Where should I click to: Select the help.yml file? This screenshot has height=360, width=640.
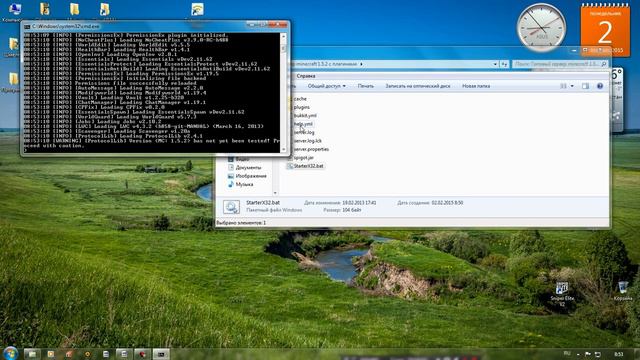303,124
